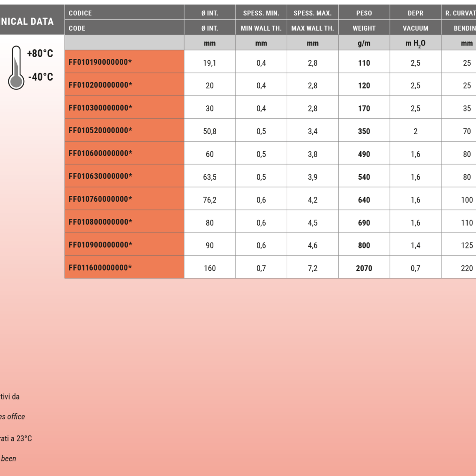
Task: Select product code FF010190000000*
Action: [x=100, y=63]
